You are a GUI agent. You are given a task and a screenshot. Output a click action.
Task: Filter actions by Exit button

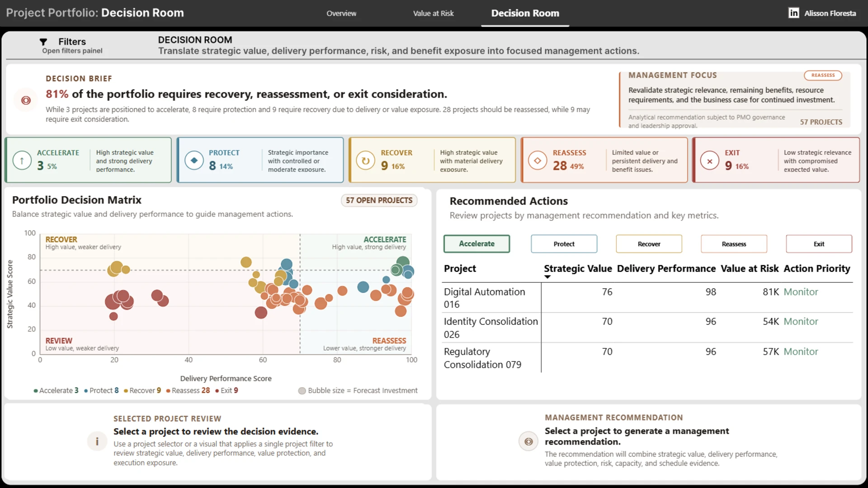click(x=819, y=244)
